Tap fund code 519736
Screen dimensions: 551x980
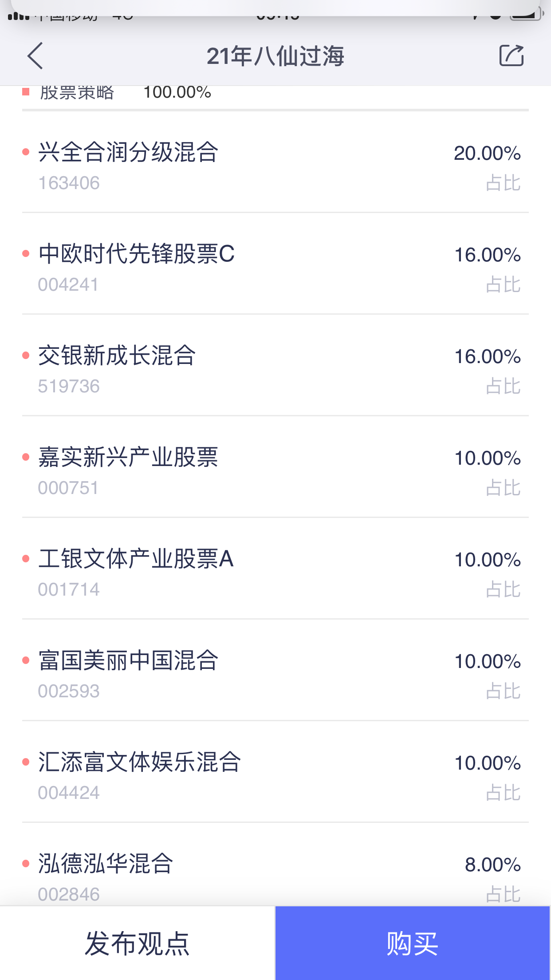pyautogui.click(x=69, y=386)
